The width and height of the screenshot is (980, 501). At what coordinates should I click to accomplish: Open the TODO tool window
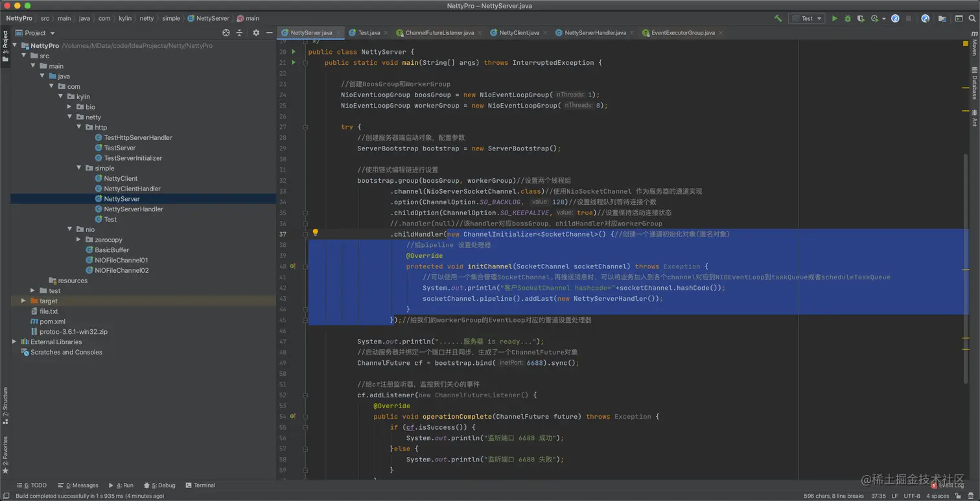tap(32, 485)
